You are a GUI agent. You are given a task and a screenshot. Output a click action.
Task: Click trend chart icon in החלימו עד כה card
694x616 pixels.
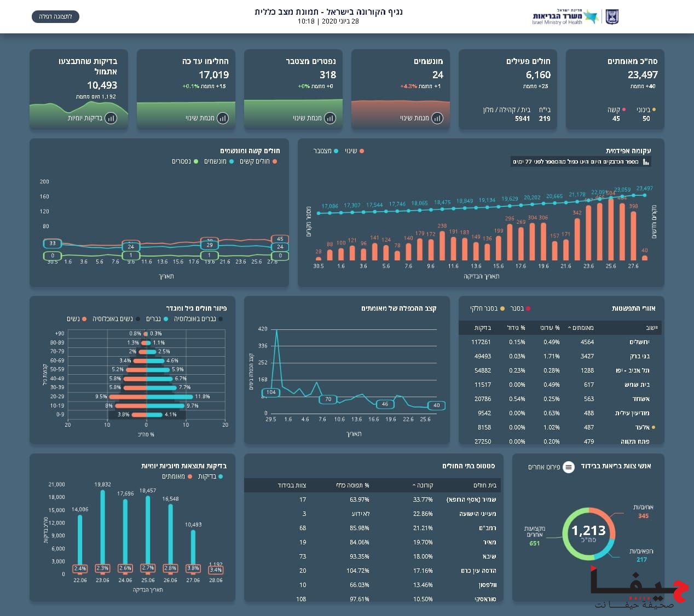pos(222,118)
